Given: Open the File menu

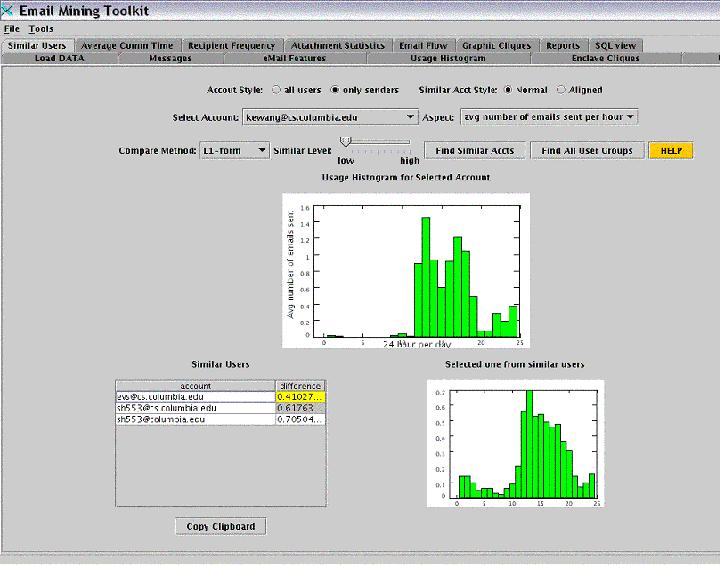Looking at the screenshot, I should tap(12, 29).
